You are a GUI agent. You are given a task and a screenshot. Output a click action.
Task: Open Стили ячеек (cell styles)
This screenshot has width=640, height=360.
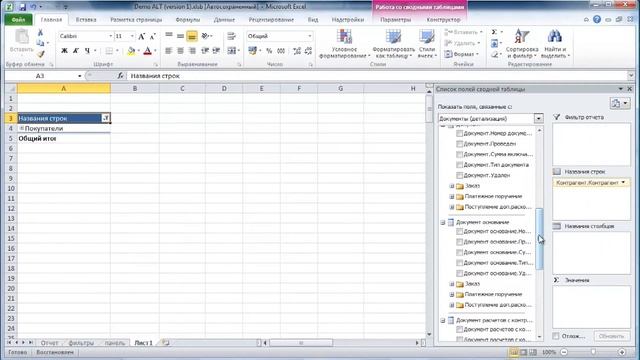[427, 44]
